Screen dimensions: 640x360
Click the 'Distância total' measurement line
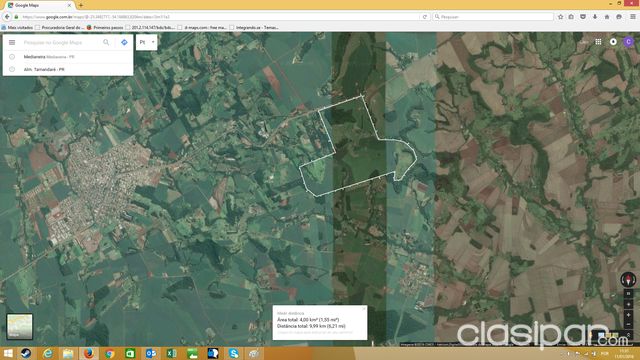pyautogui.click(x=311, y=326)
